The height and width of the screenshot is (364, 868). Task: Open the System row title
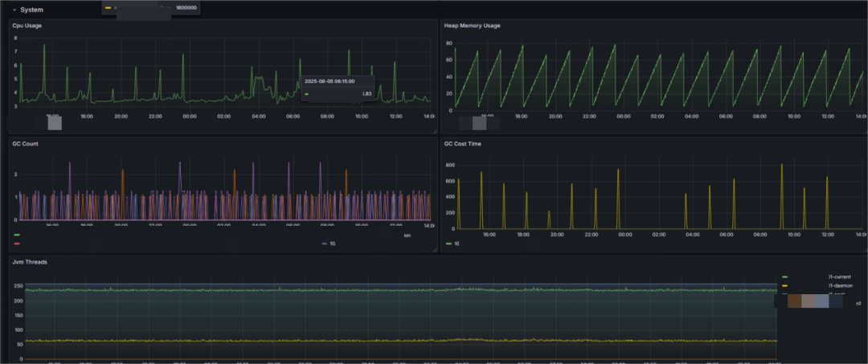(x=31, y=10)
